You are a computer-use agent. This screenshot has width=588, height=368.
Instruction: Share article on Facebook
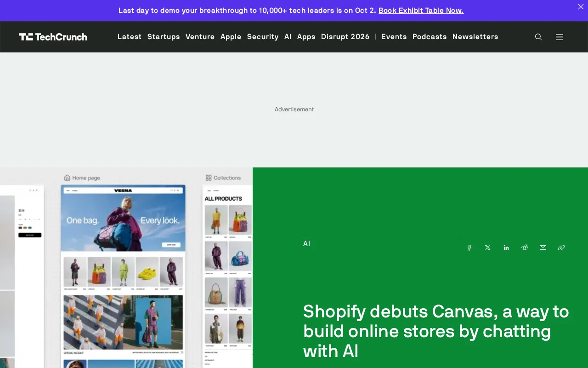pos(469,247)
